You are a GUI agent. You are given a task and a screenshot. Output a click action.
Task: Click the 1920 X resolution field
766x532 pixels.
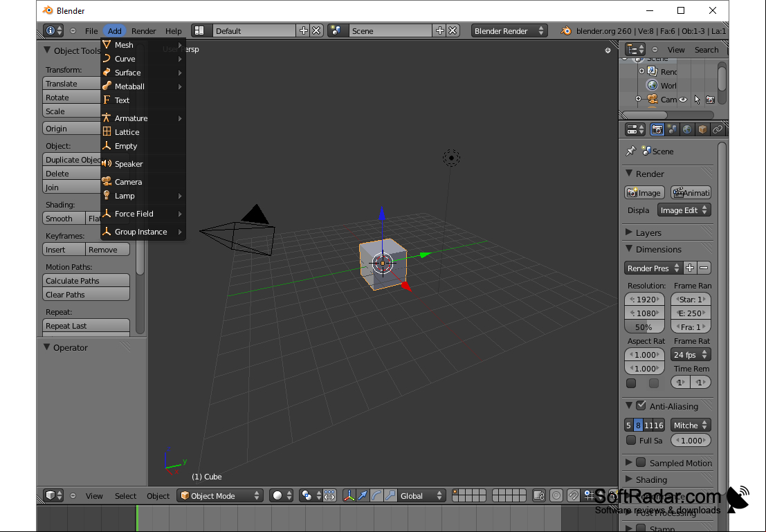(644, 300)
